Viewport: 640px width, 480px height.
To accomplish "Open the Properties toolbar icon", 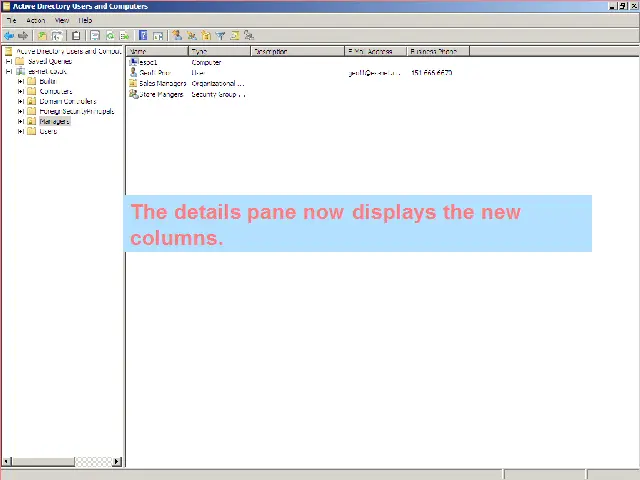I will pos(95,36).
